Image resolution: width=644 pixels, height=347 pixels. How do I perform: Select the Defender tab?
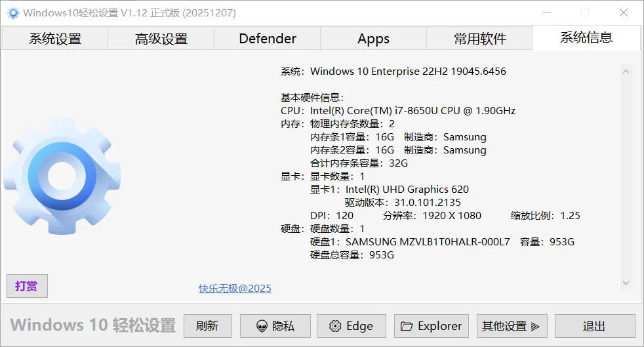click(x=268, y=39)
